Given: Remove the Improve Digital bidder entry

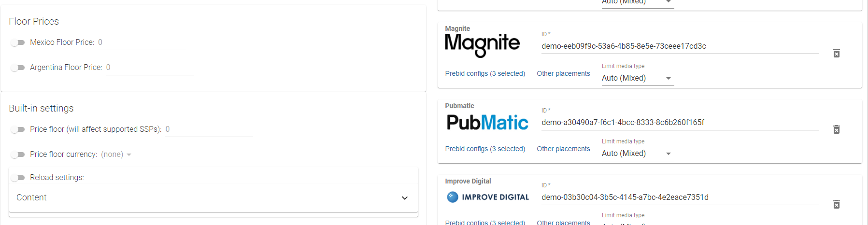Looking at the screenshot, I should tap(836, 204).
